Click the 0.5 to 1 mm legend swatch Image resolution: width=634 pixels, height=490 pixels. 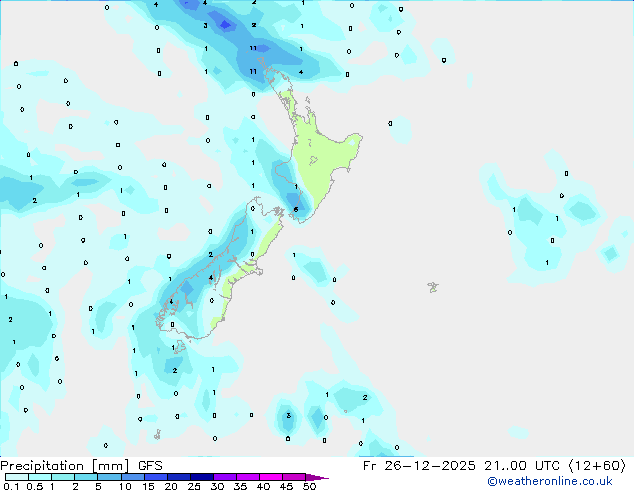click(x=40, y=477)
